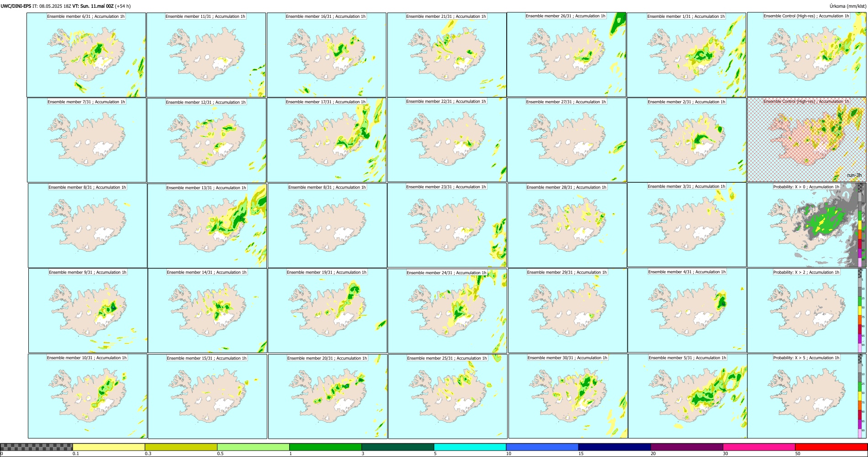Viewport: 868px width, 457px height.
Task: Open the Ensemble member 11/31 precipitation map
Action: click(206, 55)
